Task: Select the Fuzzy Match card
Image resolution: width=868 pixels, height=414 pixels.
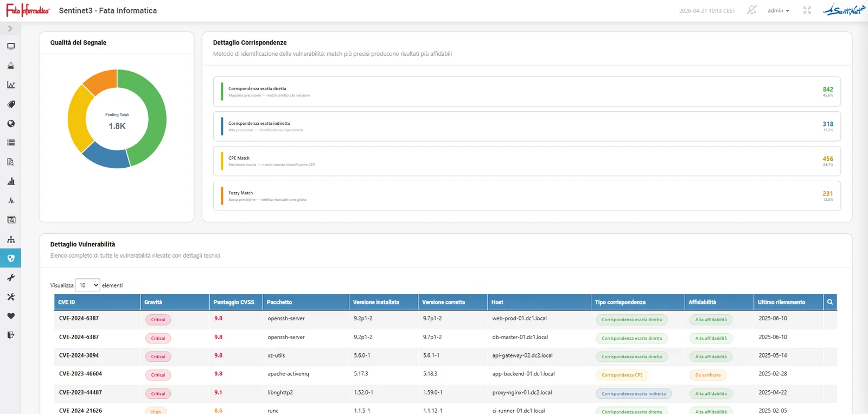Action: click(527, 196)
